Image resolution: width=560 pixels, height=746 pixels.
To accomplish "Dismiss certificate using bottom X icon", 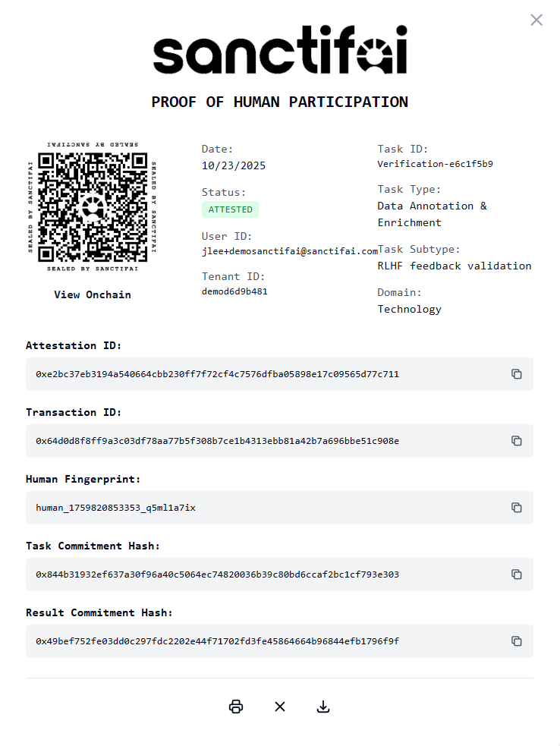I will [279, 707].
